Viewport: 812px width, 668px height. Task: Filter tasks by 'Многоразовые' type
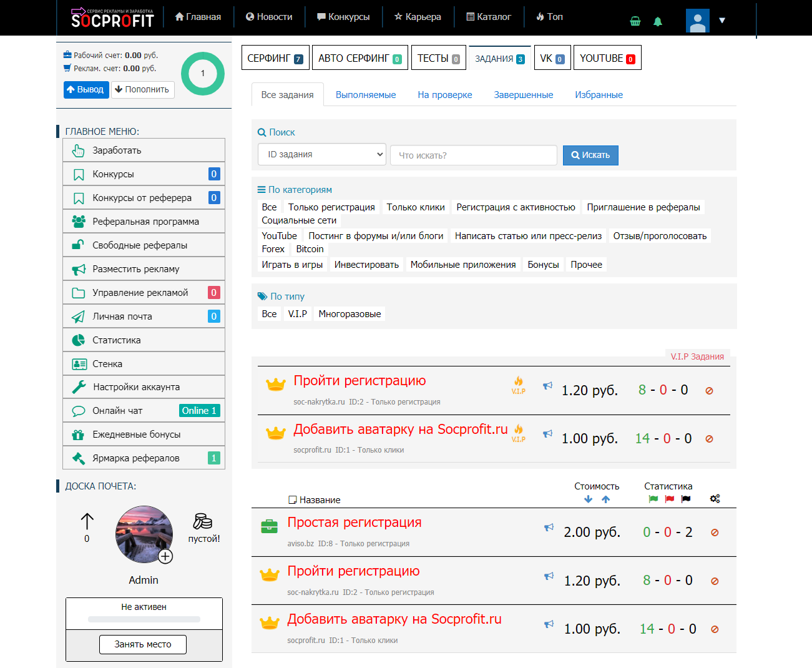[350, 314]
